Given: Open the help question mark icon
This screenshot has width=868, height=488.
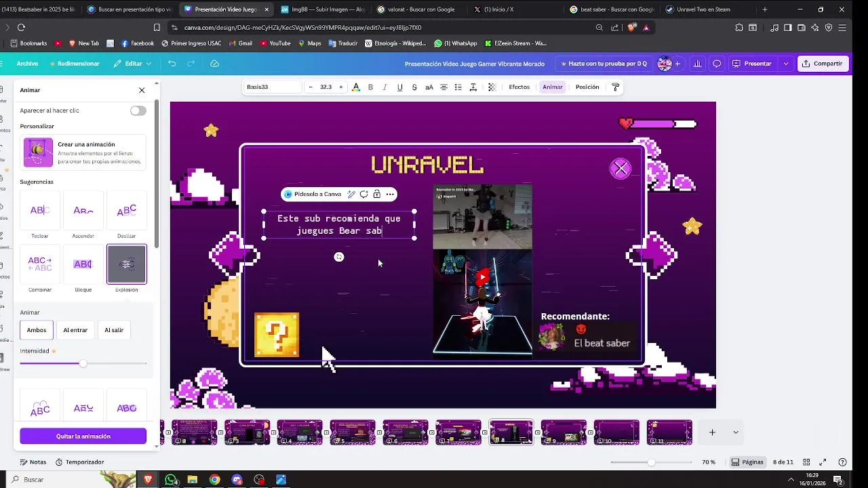Looking at the screenshot, I should [842, 462].
